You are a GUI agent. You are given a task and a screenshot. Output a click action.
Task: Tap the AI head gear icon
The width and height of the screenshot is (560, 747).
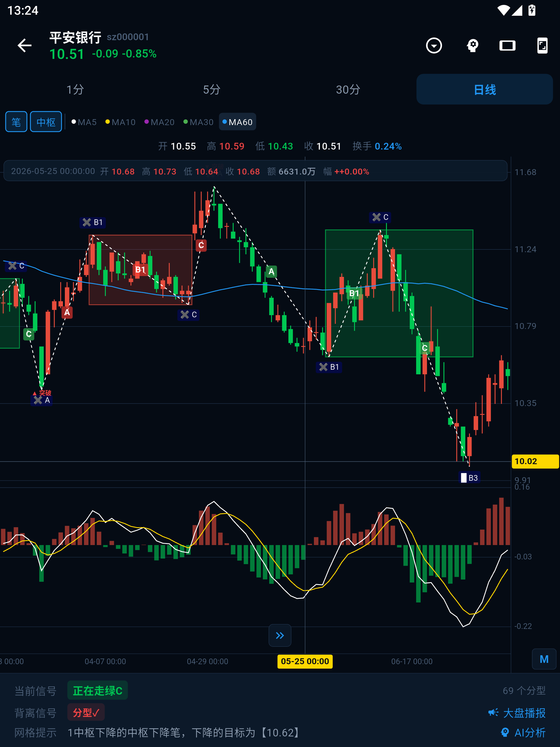tap(473, 46)
